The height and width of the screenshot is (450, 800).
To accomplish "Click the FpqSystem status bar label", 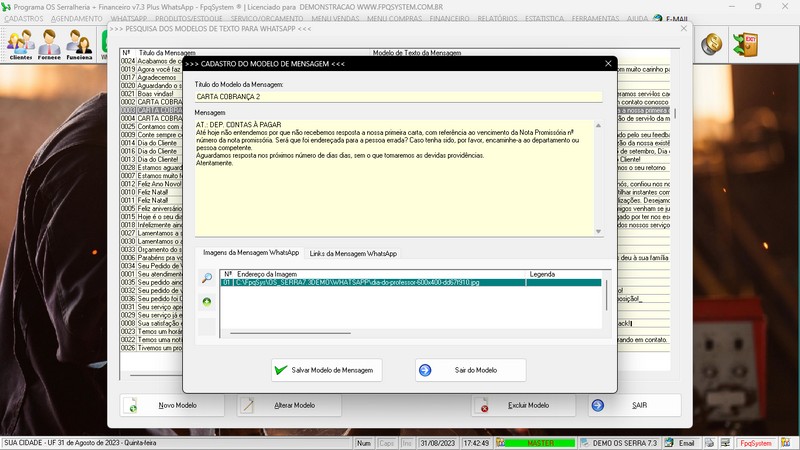I will 756,443.
